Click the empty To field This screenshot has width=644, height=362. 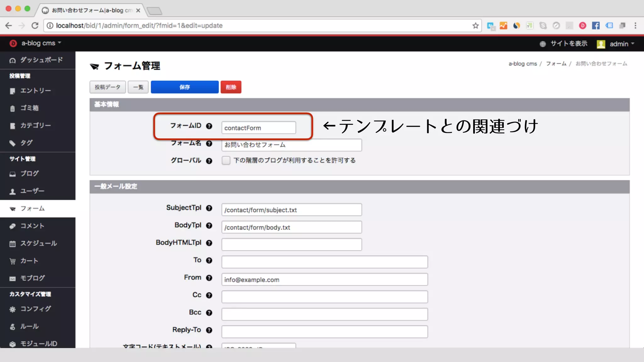[x=325, y=262]
